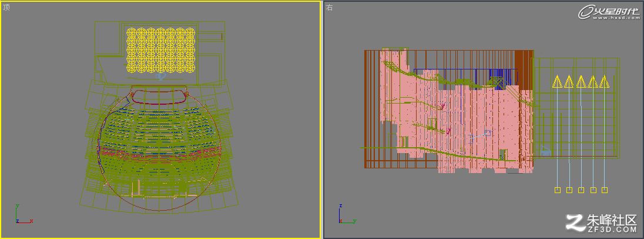
Task: Select blue camera icon in Right viewport stage area
Action: [x=545, y=151]
